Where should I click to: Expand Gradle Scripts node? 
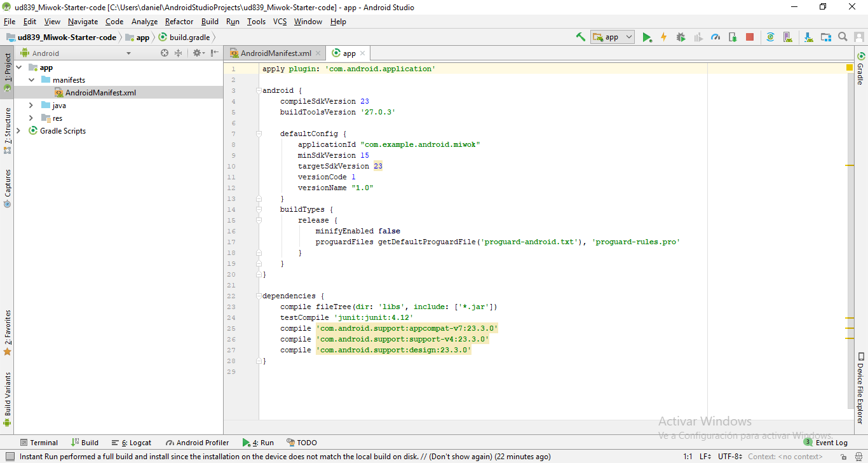pyautogui.click(x=19, y=131)
